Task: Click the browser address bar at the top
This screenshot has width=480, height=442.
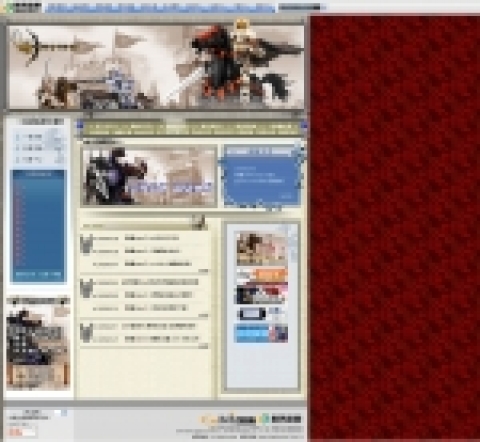Action: tap(160, 7)
